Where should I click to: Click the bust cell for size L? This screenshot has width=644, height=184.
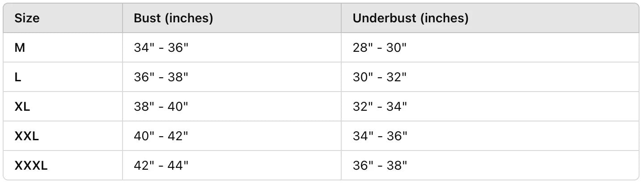(x=161, y=77)
